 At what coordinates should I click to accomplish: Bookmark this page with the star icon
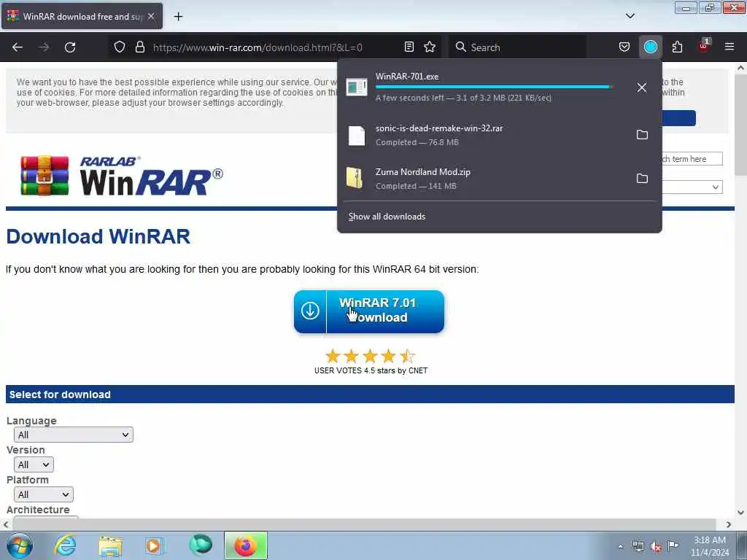[x=430, y=47]
